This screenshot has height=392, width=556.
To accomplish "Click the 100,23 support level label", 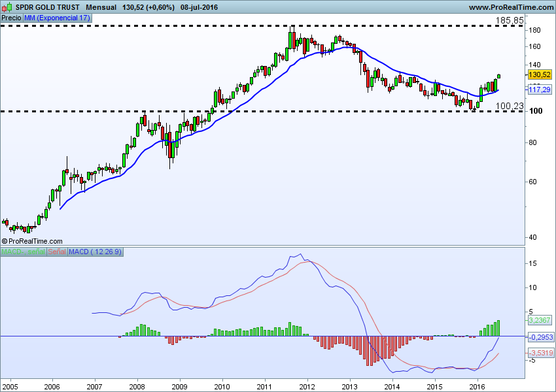I will click(510, 106).
